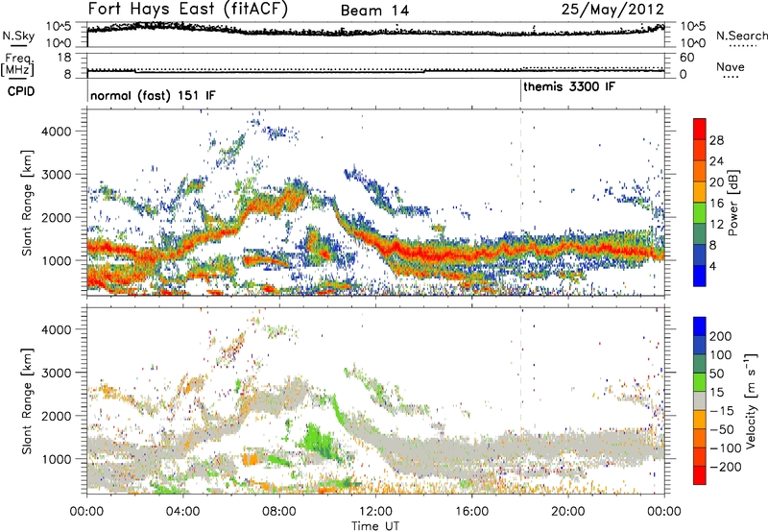Click the title 'Fort Hays East (fitACF)'
768x532 pixels.
(188, 10)
